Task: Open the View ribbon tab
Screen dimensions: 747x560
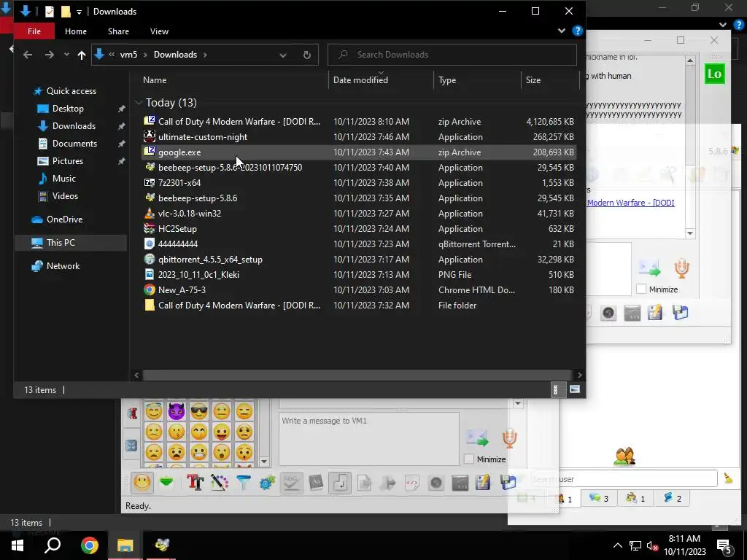Action: coord(159,31)
